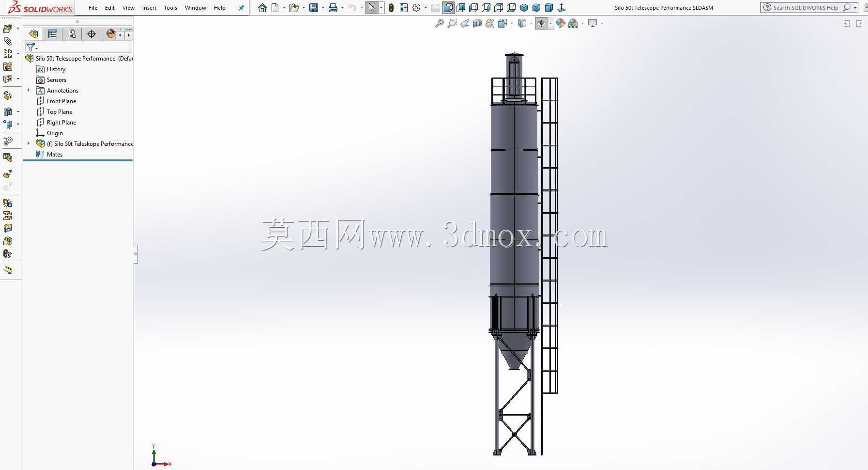
Task: Click the Linear Component Pattern icon
Action: (8, 54)
